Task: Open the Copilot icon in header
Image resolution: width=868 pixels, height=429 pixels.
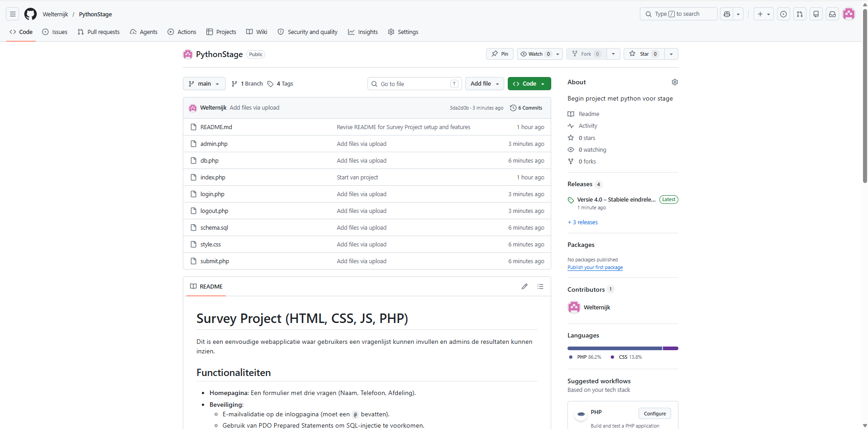Action: click(727, 14)
